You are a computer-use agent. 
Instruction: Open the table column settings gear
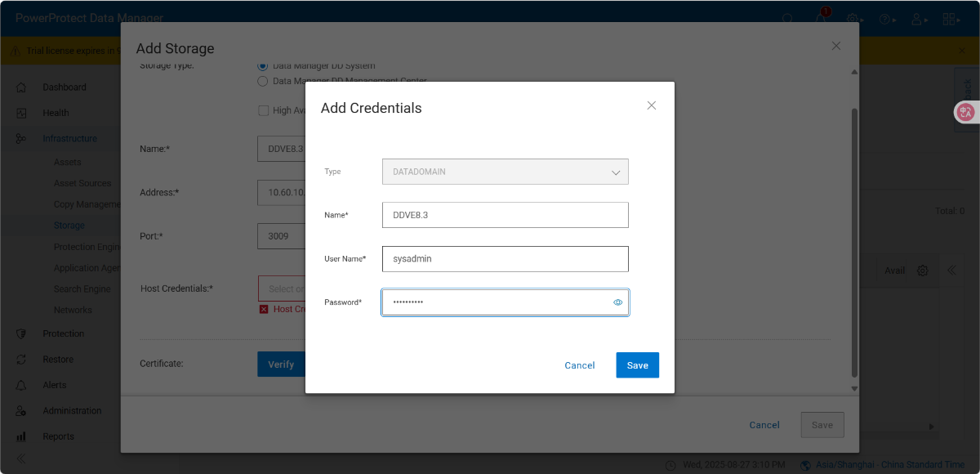coord(923,271)
